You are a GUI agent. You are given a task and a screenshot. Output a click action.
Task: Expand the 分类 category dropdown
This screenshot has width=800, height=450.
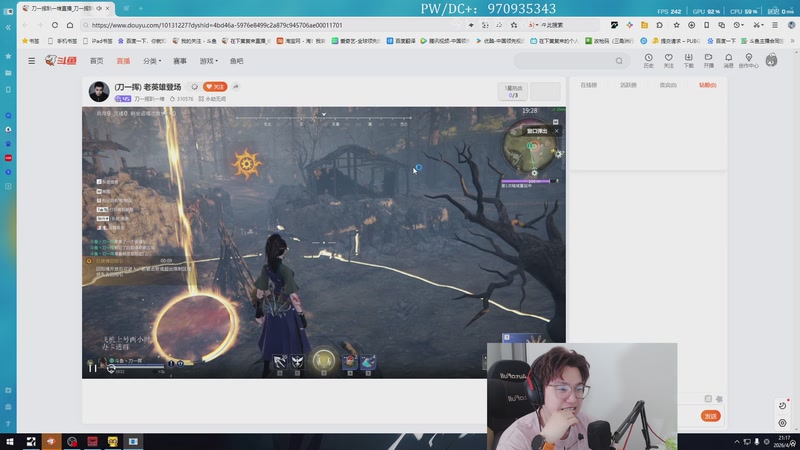[x=152, y=61]
